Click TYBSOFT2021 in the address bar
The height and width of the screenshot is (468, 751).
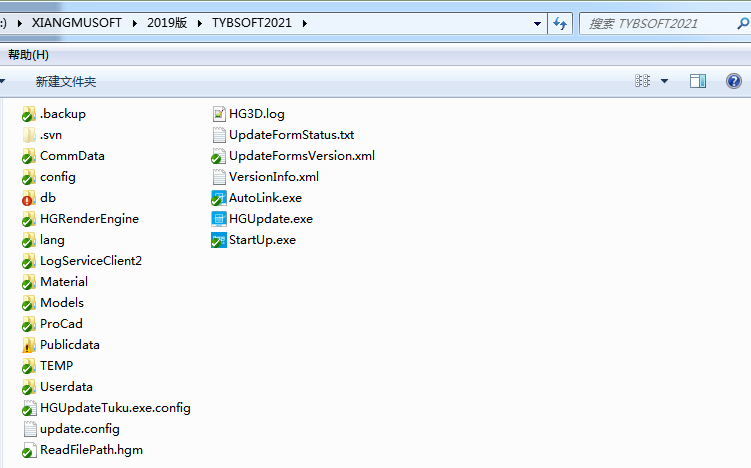252,23
